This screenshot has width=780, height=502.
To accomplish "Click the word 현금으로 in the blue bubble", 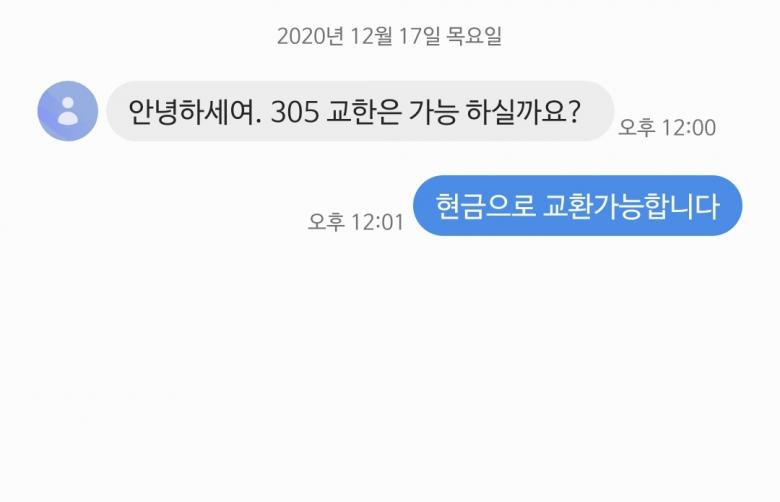I will pos(485,206).
